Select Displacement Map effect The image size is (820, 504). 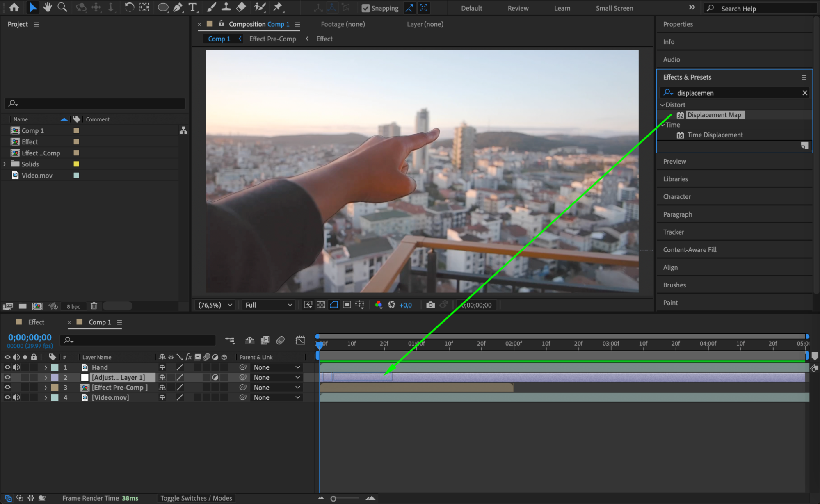(x=714, y=115)
